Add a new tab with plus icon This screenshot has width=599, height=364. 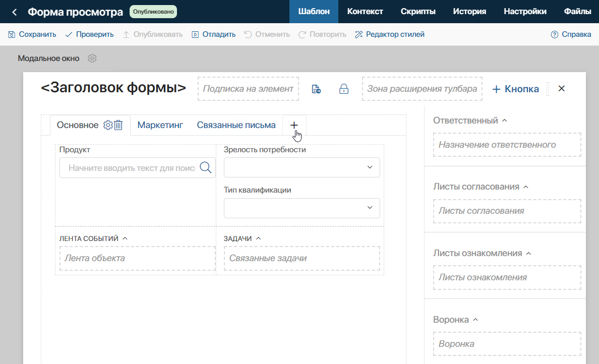tap(294, 125)
